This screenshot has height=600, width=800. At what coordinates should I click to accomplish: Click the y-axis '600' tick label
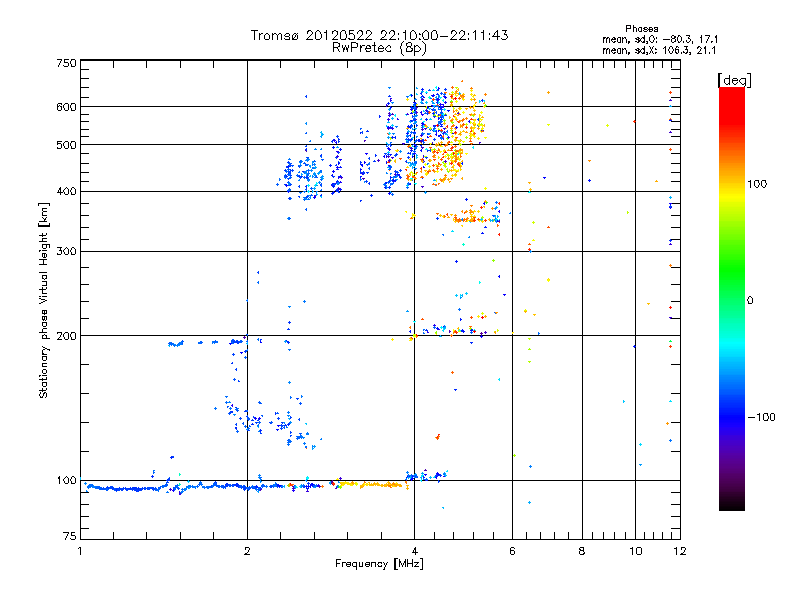coord(66,107)
